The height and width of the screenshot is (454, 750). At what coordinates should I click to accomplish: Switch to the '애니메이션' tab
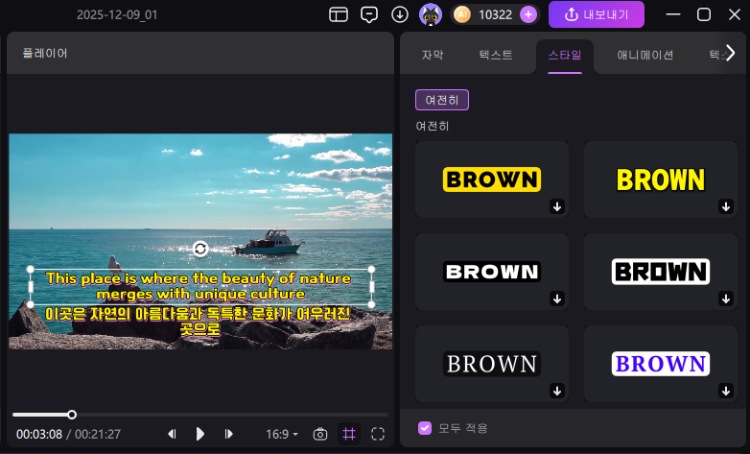click(x=645, y=55)
